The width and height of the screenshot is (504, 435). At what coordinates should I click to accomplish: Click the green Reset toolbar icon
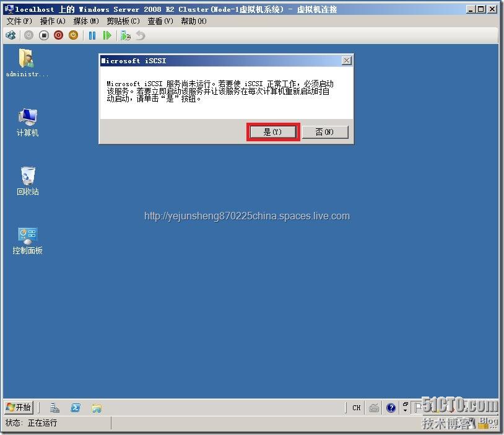tap(107, 35)
